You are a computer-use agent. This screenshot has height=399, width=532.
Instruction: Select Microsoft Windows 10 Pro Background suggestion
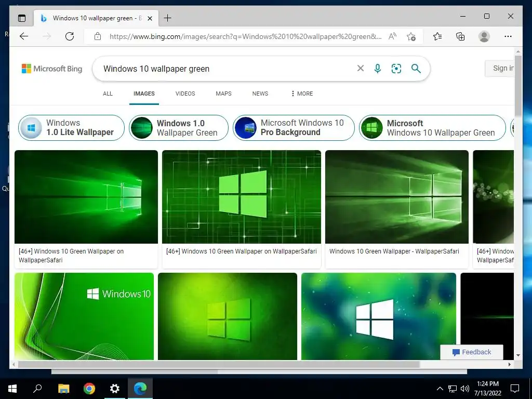[x=294, y=128]
